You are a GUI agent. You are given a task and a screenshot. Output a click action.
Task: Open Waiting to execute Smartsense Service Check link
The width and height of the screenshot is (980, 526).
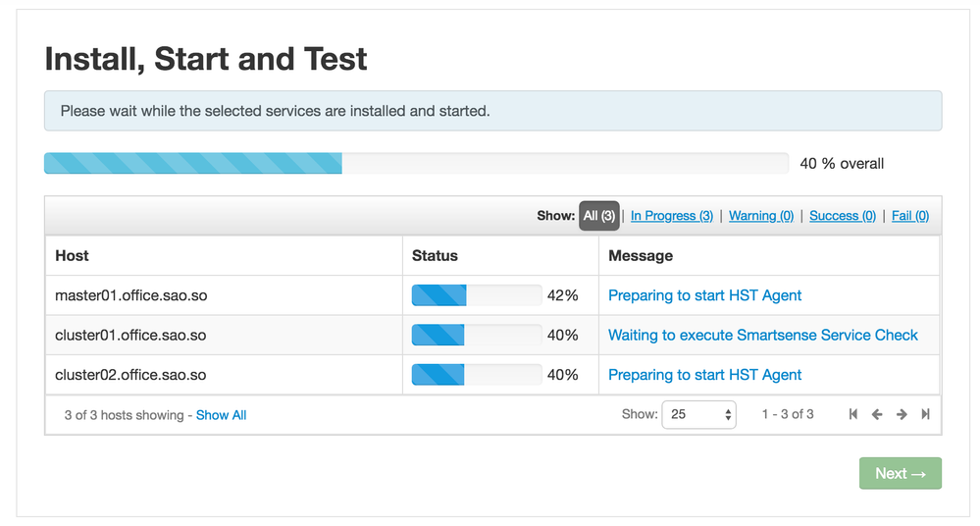762,335
